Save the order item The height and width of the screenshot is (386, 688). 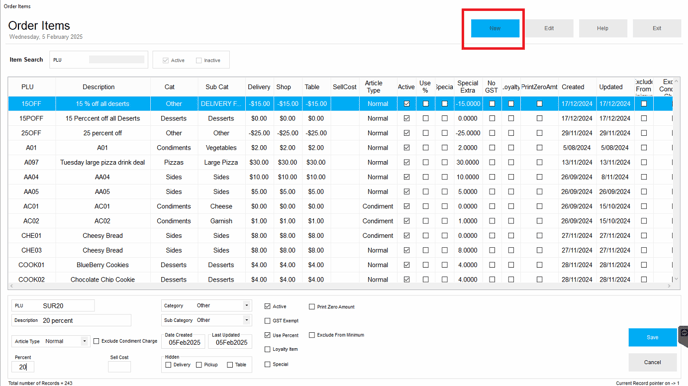[652, 337]
